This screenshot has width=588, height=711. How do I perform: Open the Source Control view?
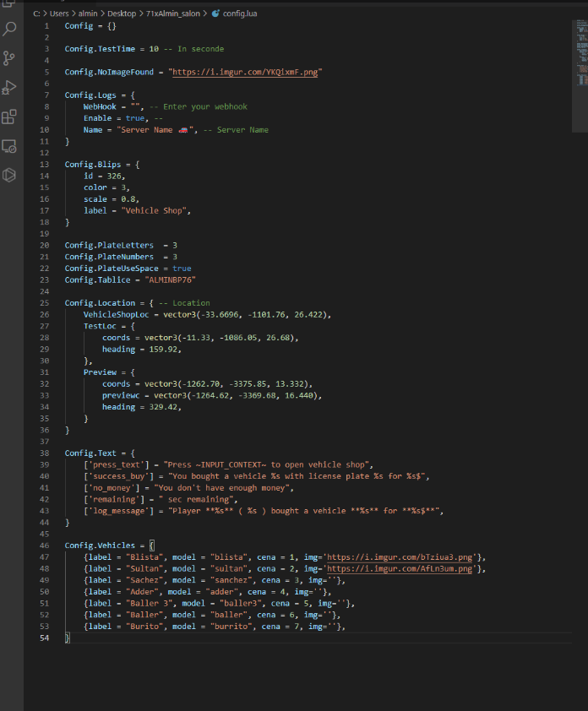(9, 58)
